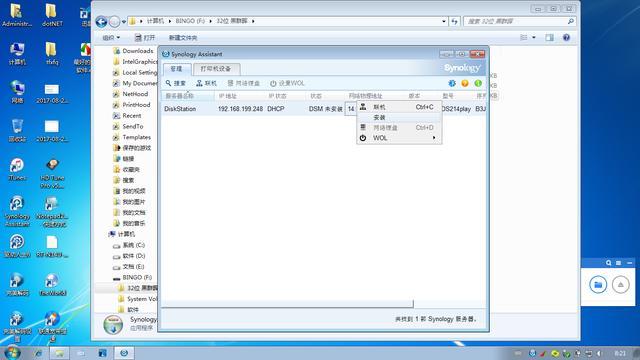
Task: Select the DiskStation server row
Action: click(x=324, y=109)
